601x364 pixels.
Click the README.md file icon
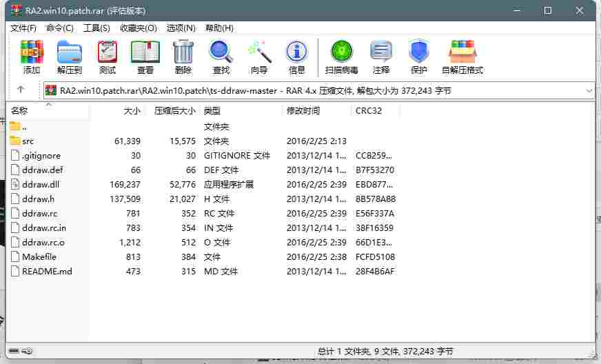point(15,271)
